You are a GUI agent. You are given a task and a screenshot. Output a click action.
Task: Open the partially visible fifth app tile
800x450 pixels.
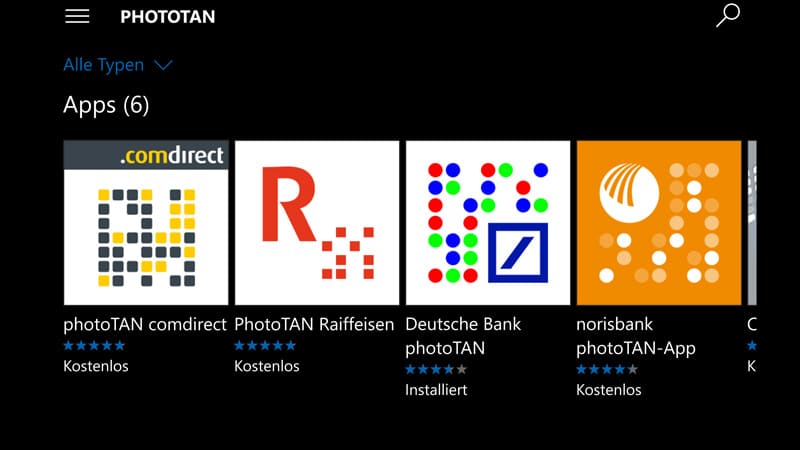[x=752, y=222]
